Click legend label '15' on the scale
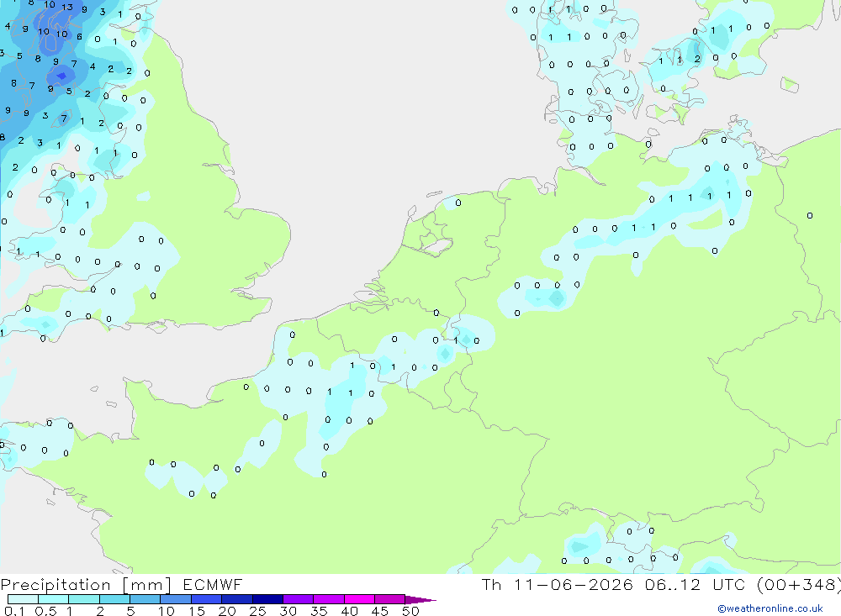841x616 pixels. (x=197, y=611)
